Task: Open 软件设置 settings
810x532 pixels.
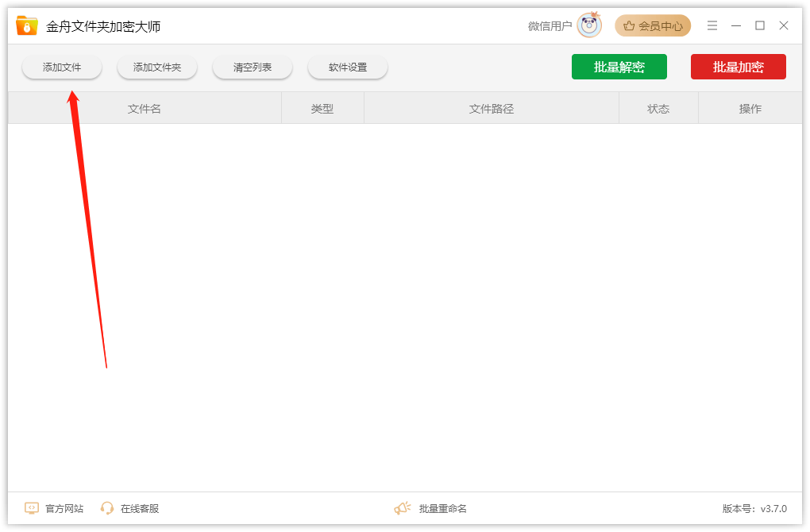Action: pos(348,67)
